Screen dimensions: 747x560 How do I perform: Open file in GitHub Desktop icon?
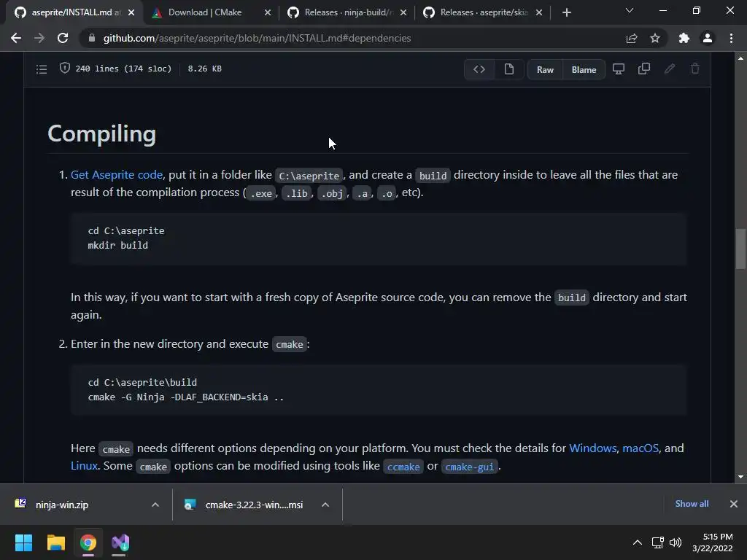[x=619, y=69]
